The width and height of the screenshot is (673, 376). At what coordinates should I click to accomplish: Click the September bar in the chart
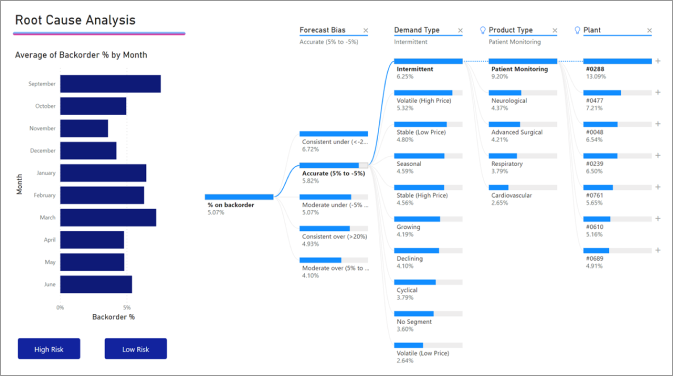(110, 84)
